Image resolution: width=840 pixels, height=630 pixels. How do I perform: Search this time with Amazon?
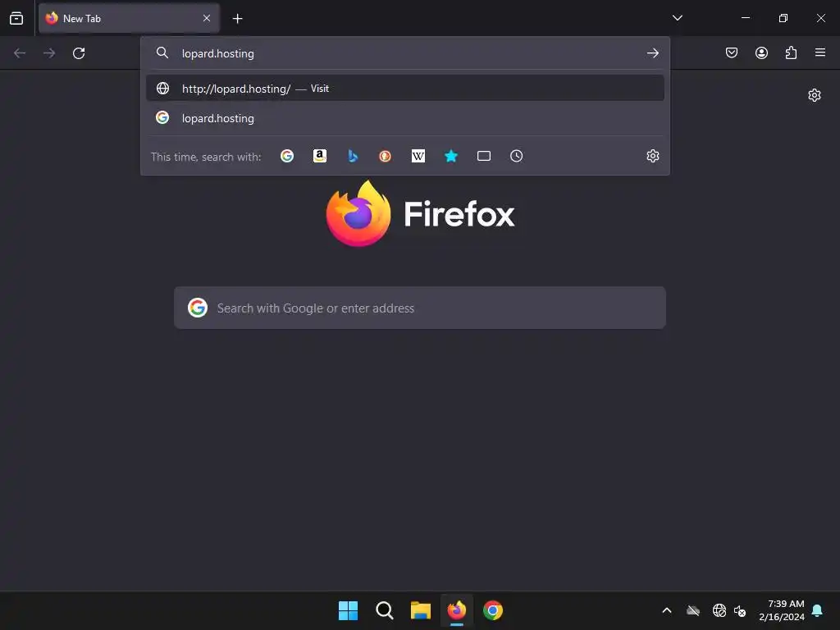(x=320, y=156)
